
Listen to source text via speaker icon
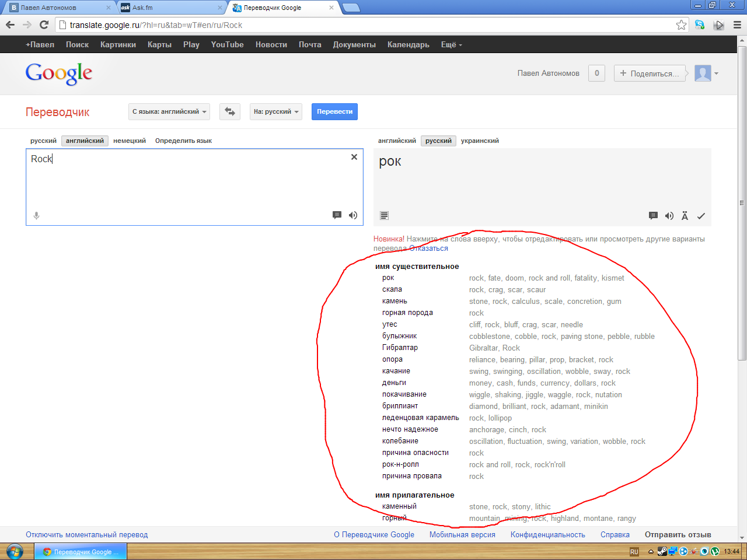(x=353, y=215)
